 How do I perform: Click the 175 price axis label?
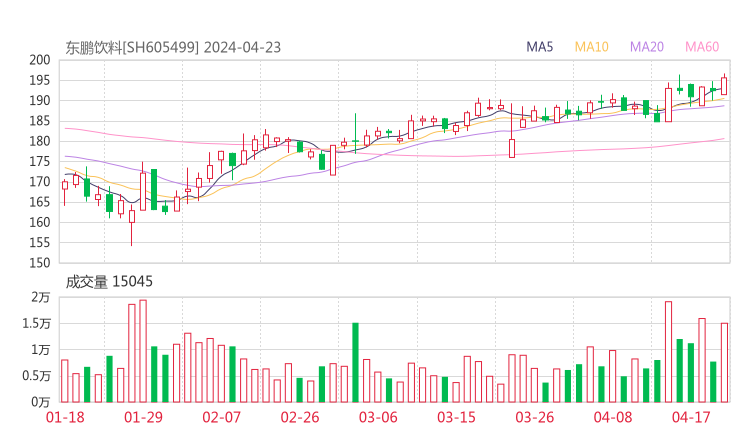(x=40, y=161)
